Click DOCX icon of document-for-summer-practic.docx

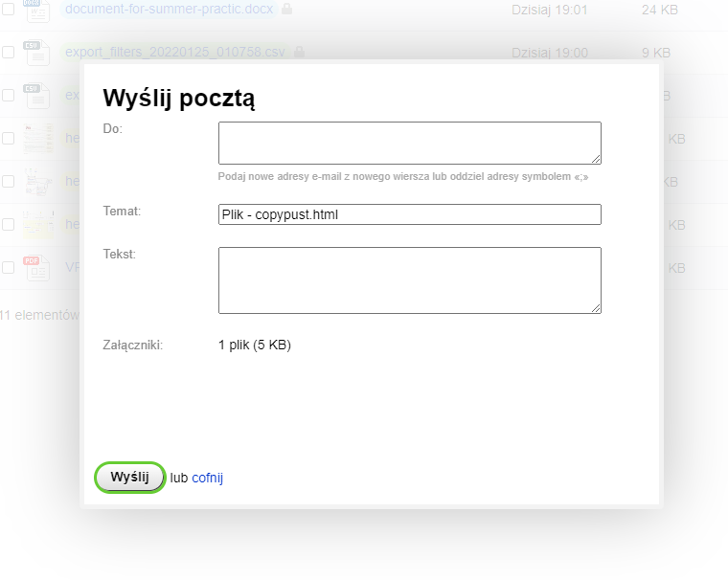click(36, 10)
